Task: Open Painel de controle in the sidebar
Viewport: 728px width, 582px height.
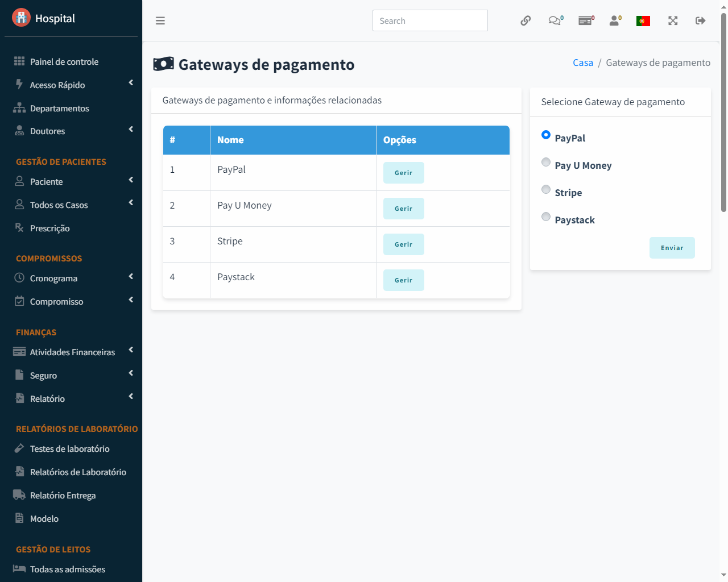Action: pos(64,62)
